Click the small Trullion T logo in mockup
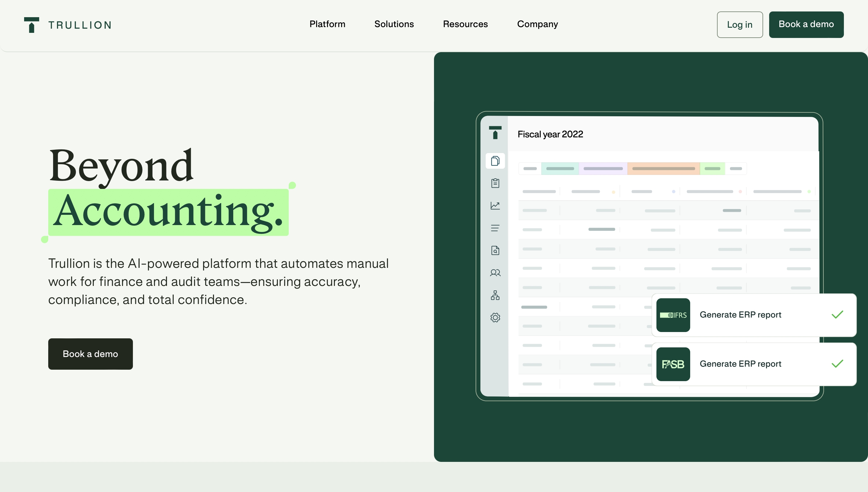This screenshot has height=492, width=868. click(495, 133)
